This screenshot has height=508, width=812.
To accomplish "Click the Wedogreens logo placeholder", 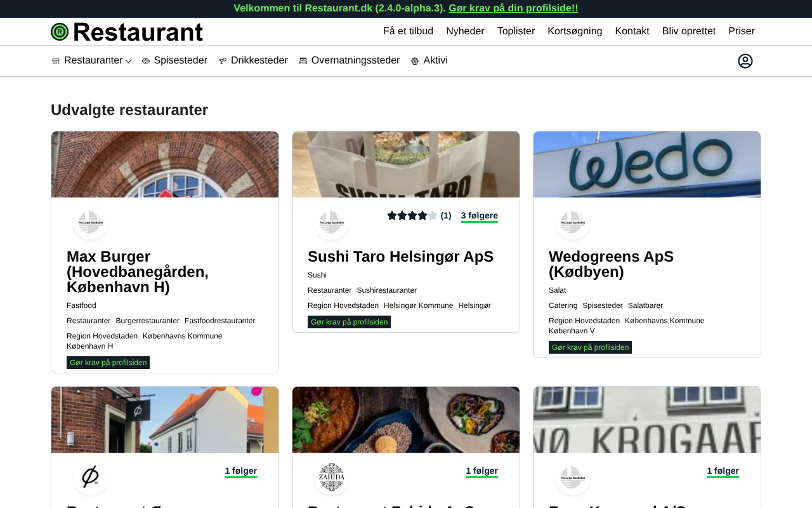I will (x=573, y=222).
